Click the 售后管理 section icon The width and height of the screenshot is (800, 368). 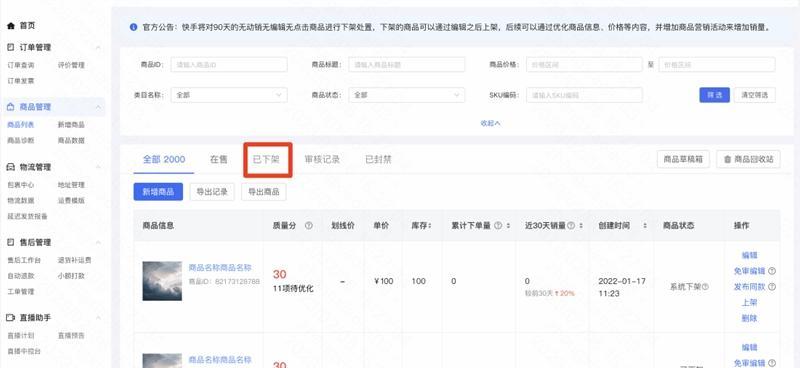11,242
